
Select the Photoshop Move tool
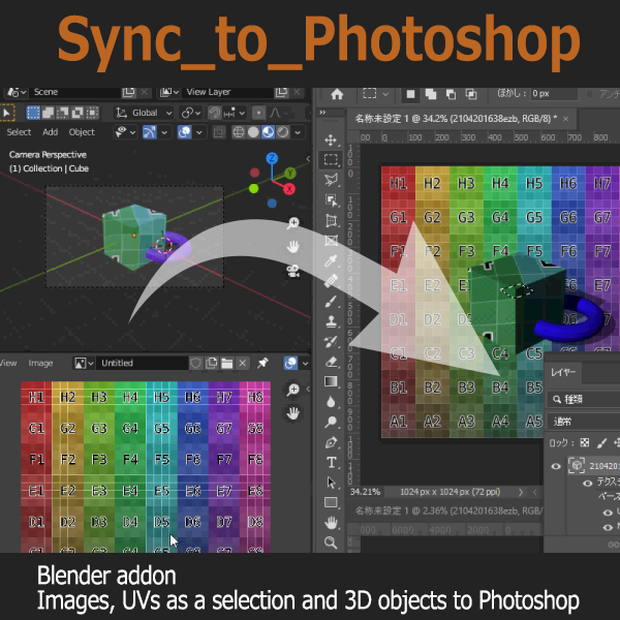click(331, 140)
